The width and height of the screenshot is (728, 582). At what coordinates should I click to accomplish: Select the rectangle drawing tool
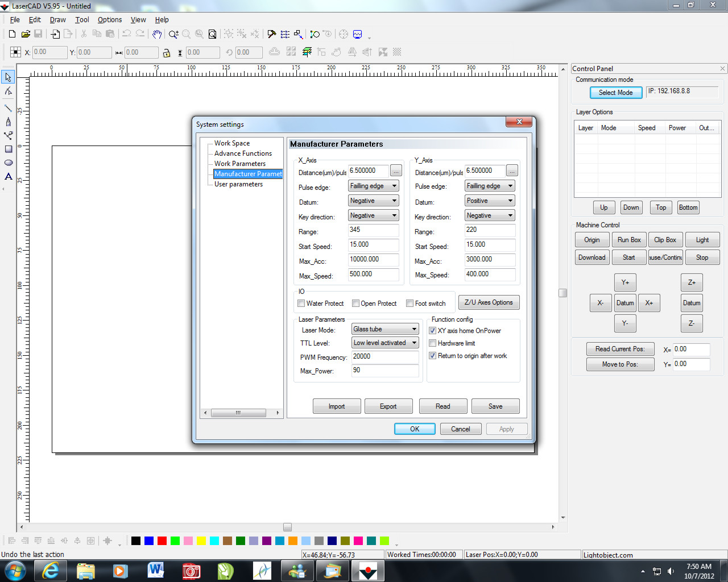pos(9,149)
